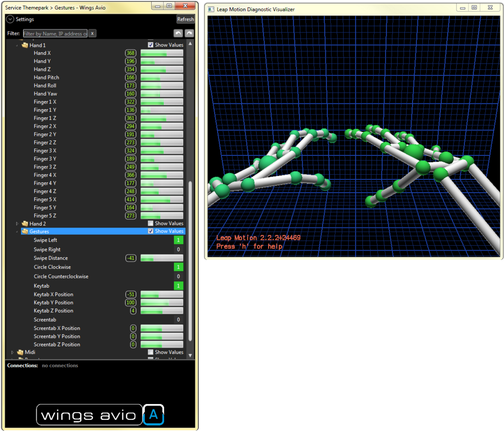Clear the filter with the x button
The width and height of the screenshot is (504, 431).
pyautogui.click(x=91, y=33)
